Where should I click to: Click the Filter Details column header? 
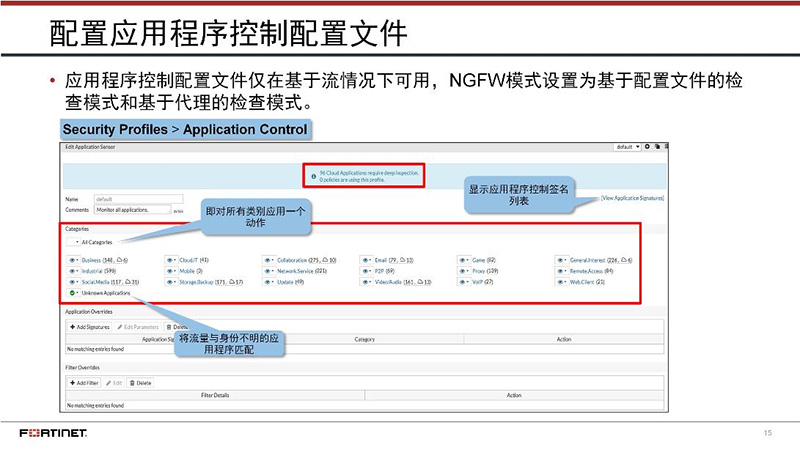pos(215,395)
